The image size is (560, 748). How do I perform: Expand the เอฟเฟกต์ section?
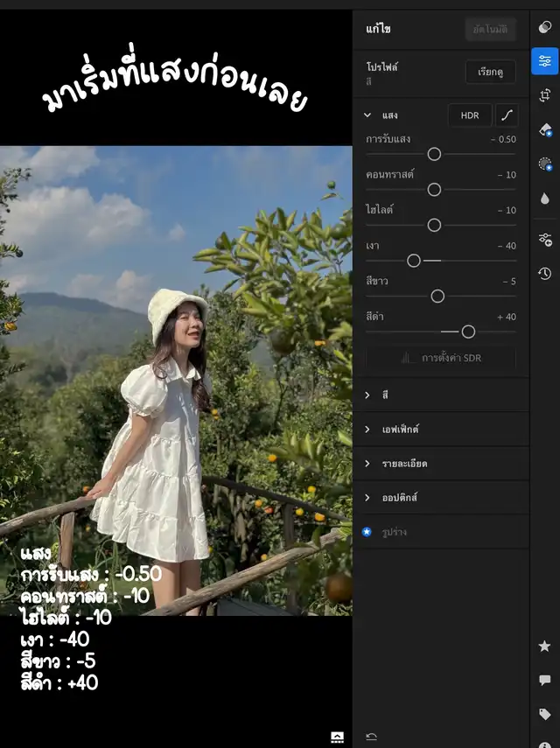coord(368,430)
